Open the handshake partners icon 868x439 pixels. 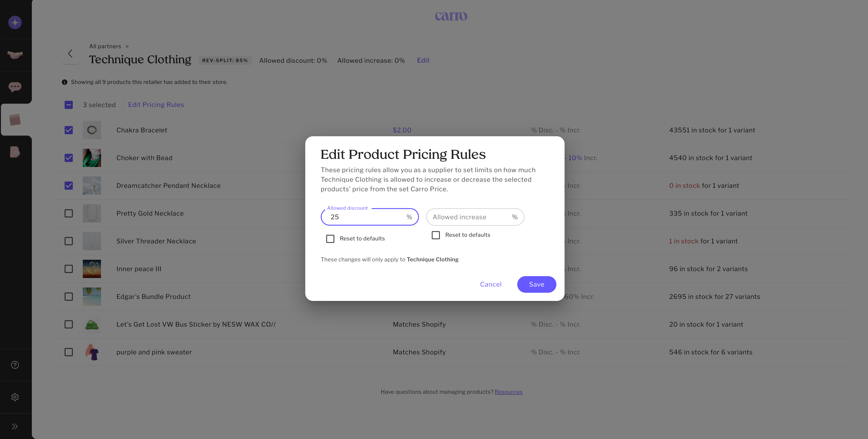click(15, 55)
